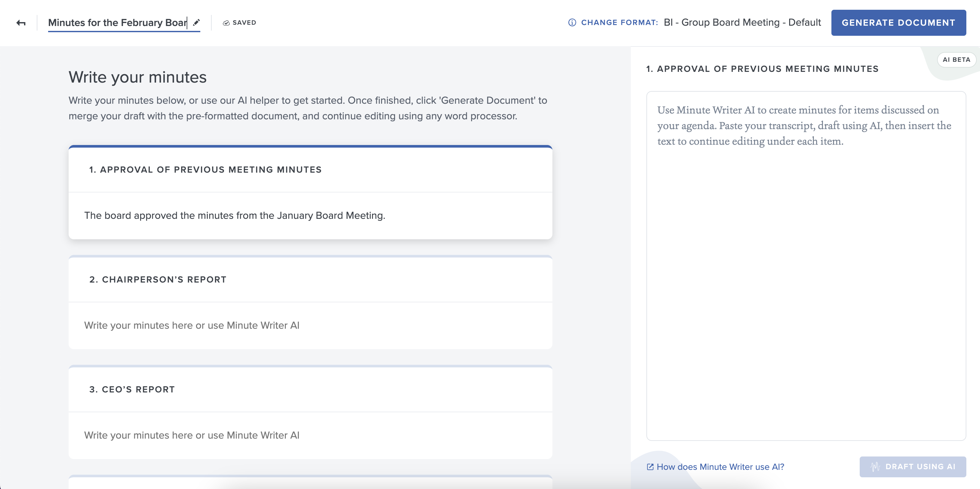Click the Chairperson's Report minutes placeholder field

[192, 325]
